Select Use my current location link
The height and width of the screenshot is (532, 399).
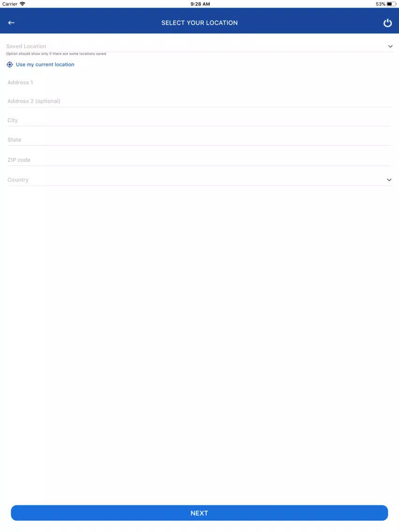coord(45,65)
